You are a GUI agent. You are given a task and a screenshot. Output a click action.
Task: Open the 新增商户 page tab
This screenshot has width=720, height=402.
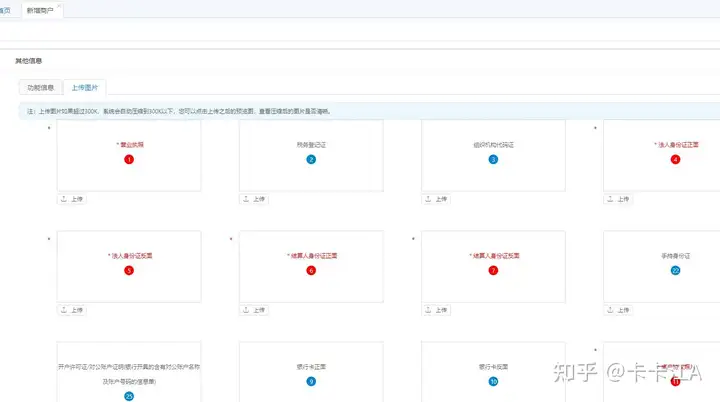coord(40,10)
